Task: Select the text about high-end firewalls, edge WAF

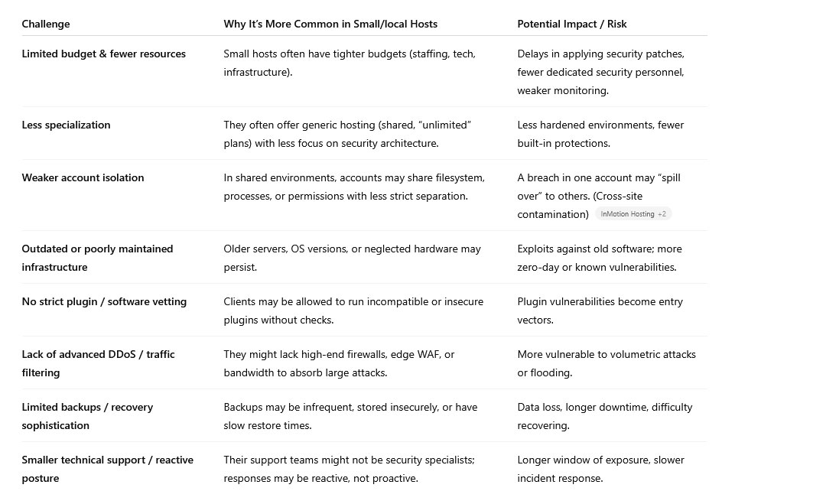Action: tap(339, 363)
